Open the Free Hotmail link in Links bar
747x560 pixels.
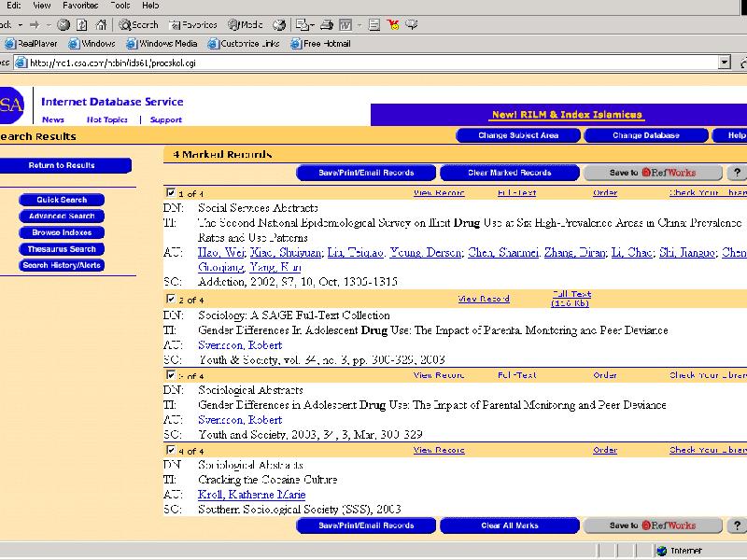pyautogui.click(x=320, y=44)
